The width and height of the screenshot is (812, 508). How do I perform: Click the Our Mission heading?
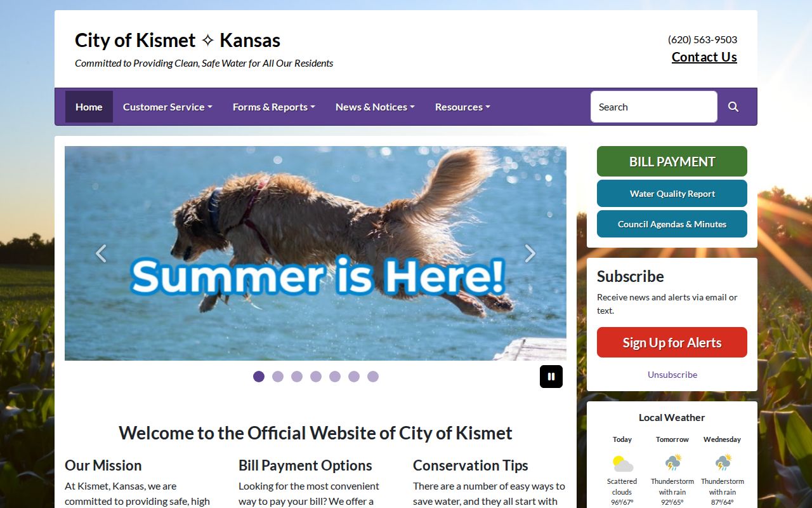[x=103, y=465]
